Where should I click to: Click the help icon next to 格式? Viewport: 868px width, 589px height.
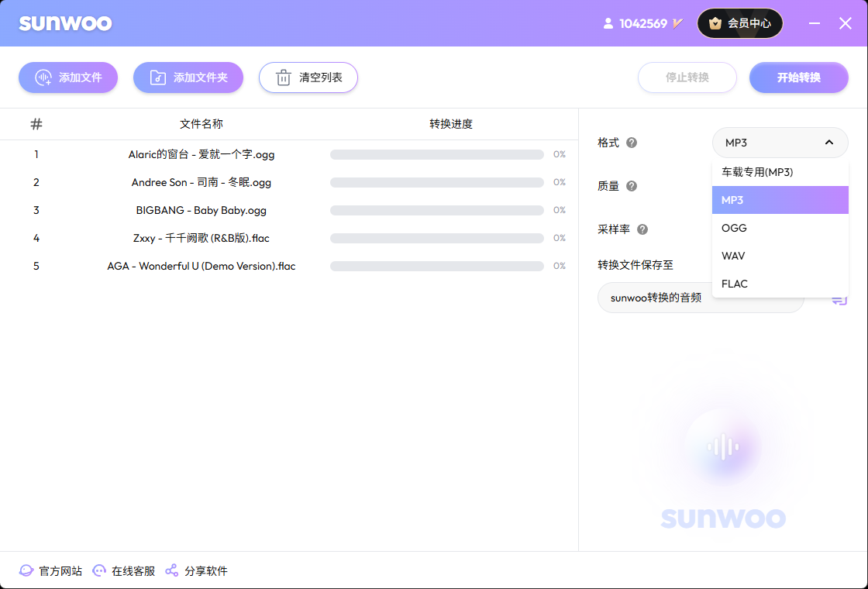tap(632, 143)
